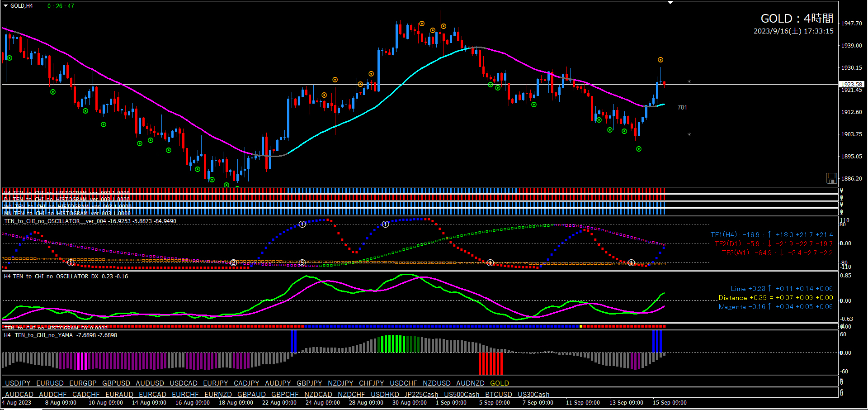Switch to the EURJPY pair
Screen dimensions: 868x410
(216, 383)
